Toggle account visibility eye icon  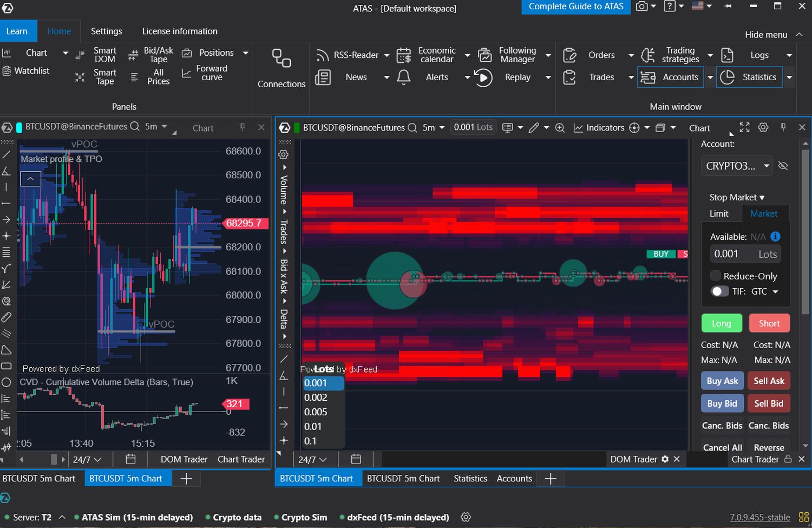783,166
